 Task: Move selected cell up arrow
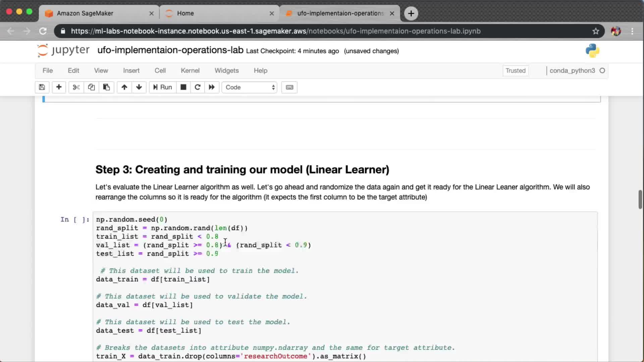coord(124,87)
